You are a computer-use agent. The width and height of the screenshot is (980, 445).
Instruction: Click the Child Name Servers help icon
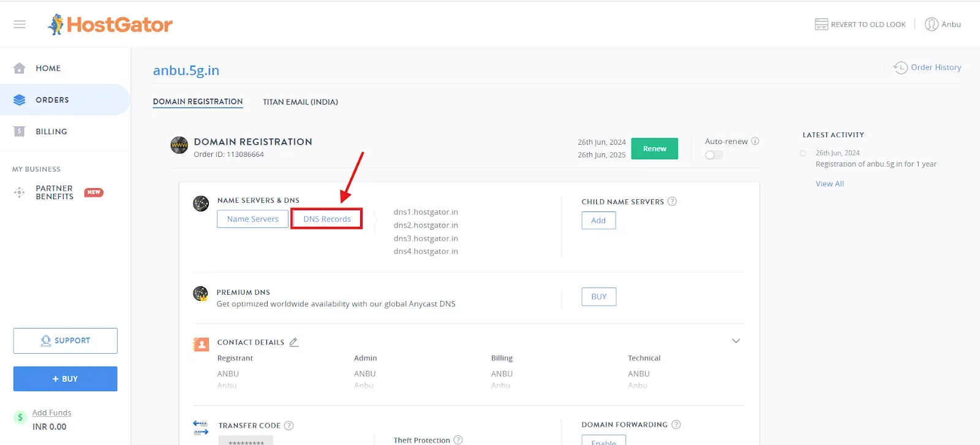click(x=672, y=201)
